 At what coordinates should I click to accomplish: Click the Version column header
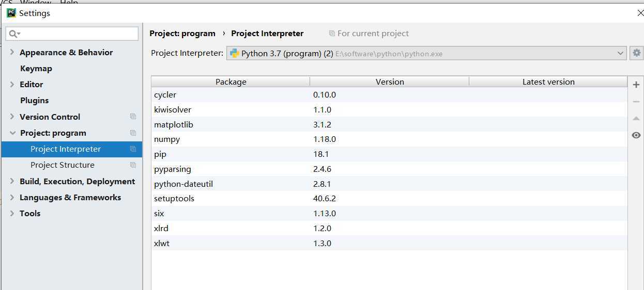(x=390, y=82)
